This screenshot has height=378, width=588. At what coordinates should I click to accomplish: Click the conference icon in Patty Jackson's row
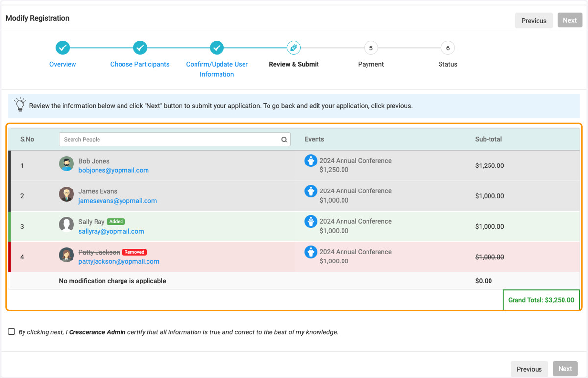(311, 252)
